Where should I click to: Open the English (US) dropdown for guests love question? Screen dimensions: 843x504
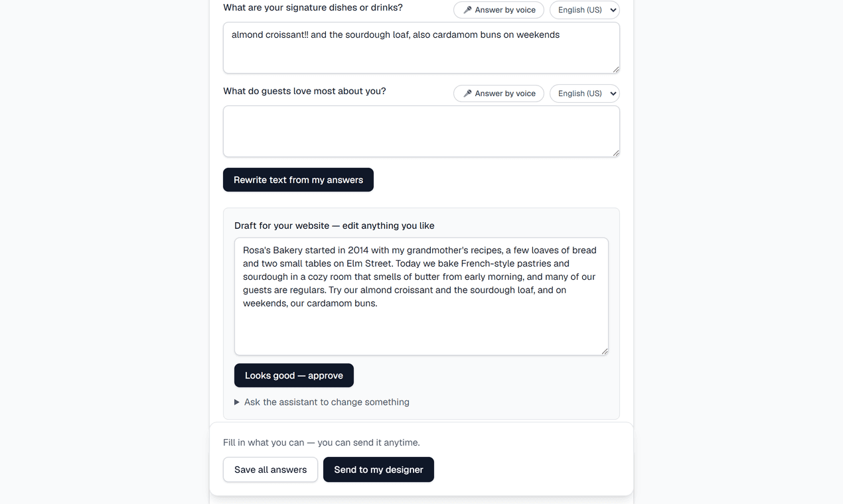585,94
